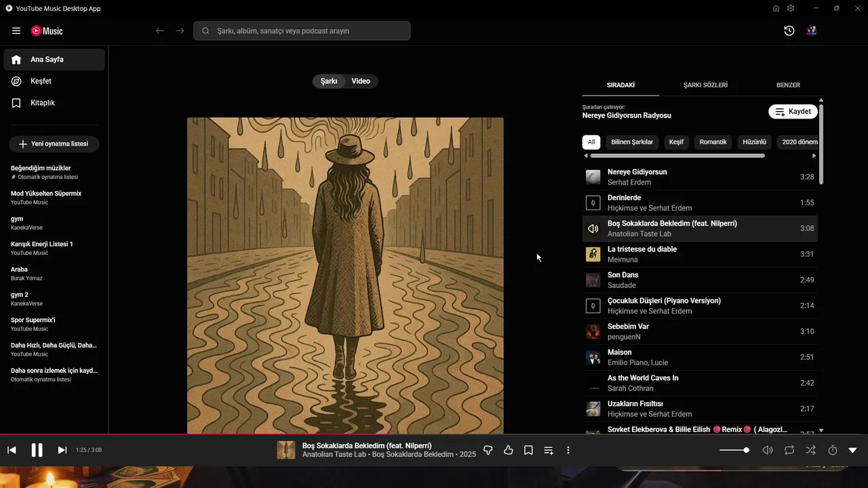Open the hamburger guide menu
Screen dimensions: 868x488
16,30
